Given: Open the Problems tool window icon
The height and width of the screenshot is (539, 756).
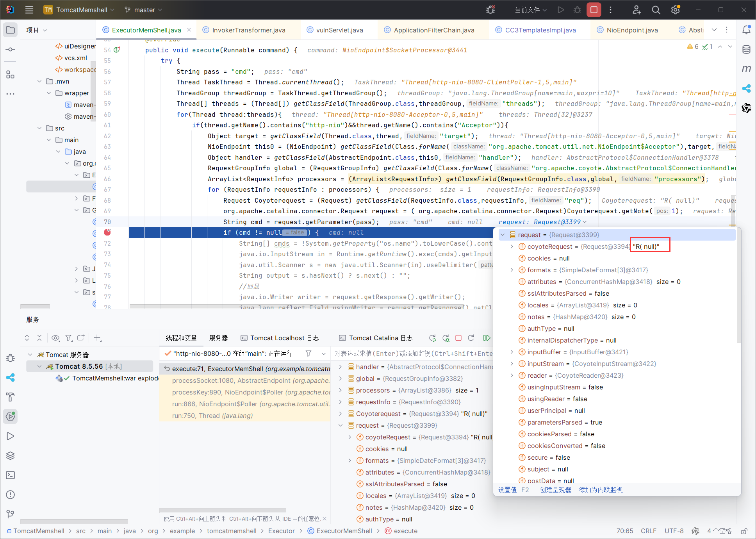Looking at the screenshot, I should click(11, 494).
